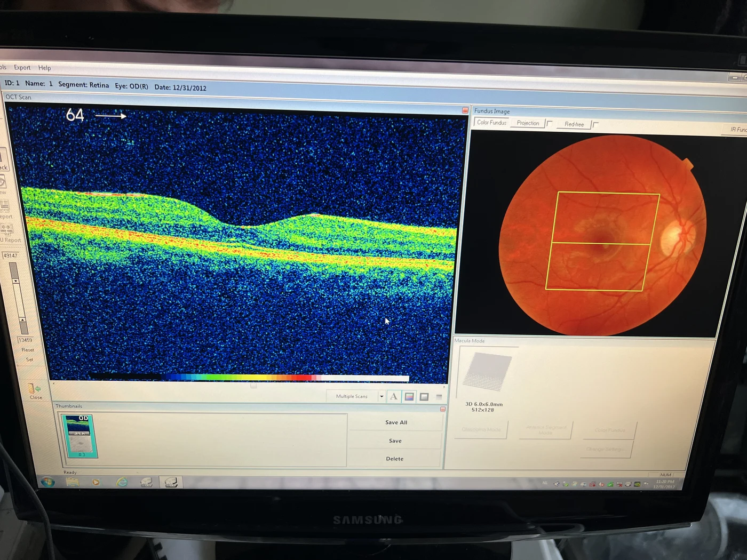Click the down arrow on contrast slider
The image size is (747, 560).
pyautogui.click(x=15, y=281)
